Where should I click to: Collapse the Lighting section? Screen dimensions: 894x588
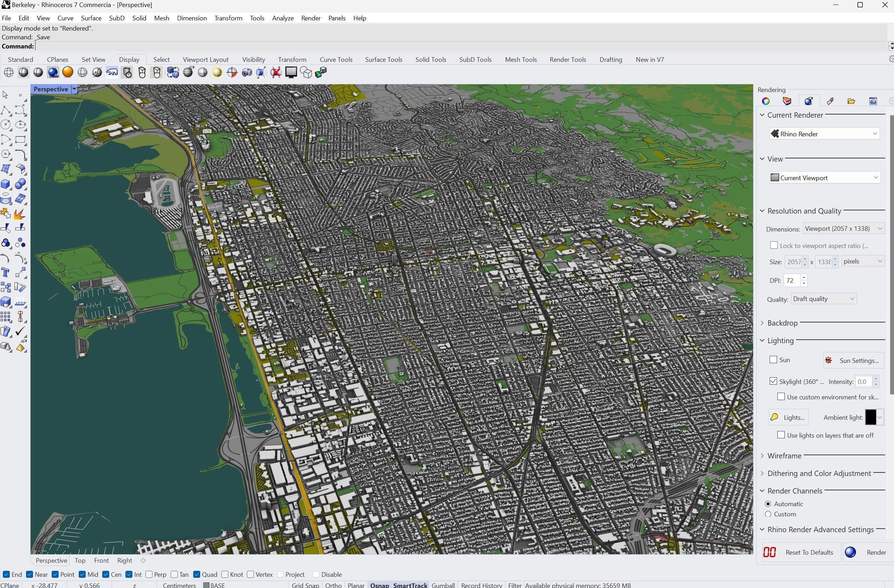point(762,340)
